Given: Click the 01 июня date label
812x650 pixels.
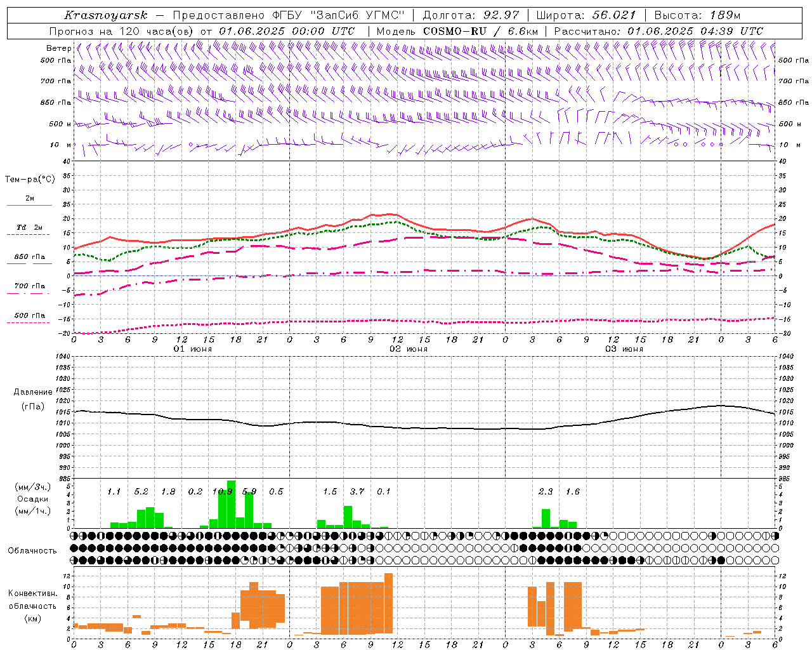Looking at the screenshot, I should 193,349.
